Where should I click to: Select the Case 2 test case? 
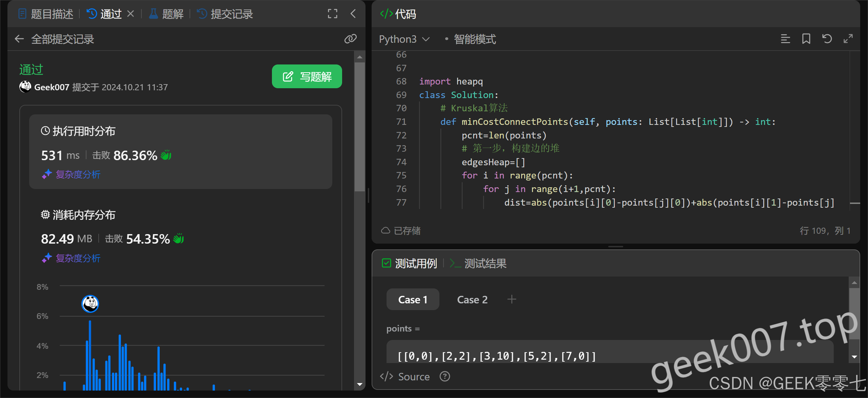coord(472,300)
